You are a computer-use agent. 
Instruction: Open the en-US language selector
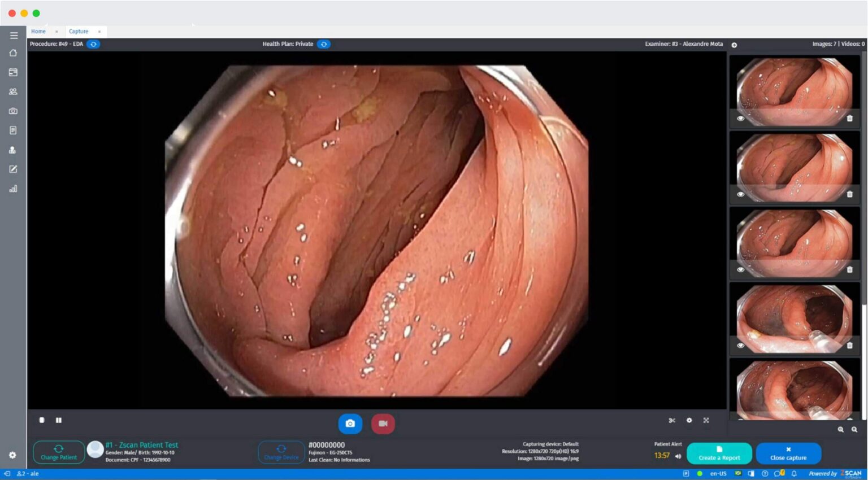pos(718,473)
